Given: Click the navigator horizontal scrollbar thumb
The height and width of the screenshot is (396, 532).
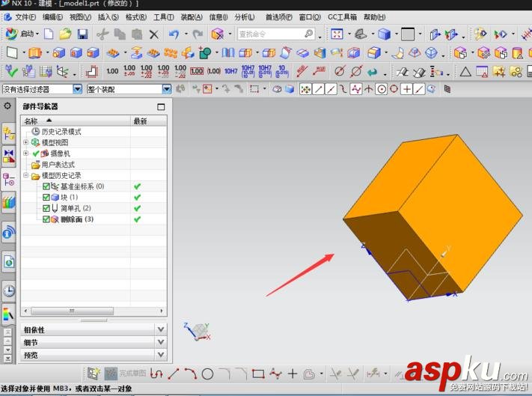Looking at the screenshot, I should pos(73,311).
